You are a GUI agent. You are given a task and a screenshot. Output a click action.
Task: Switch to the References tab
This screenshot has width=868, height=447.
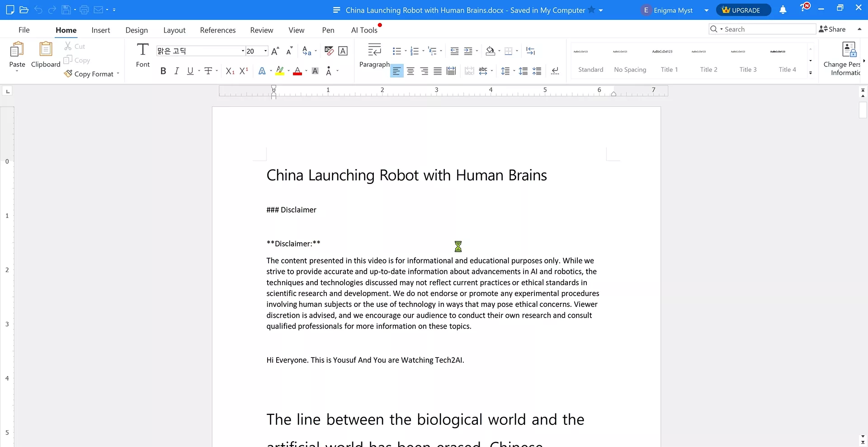coord(218,30)
